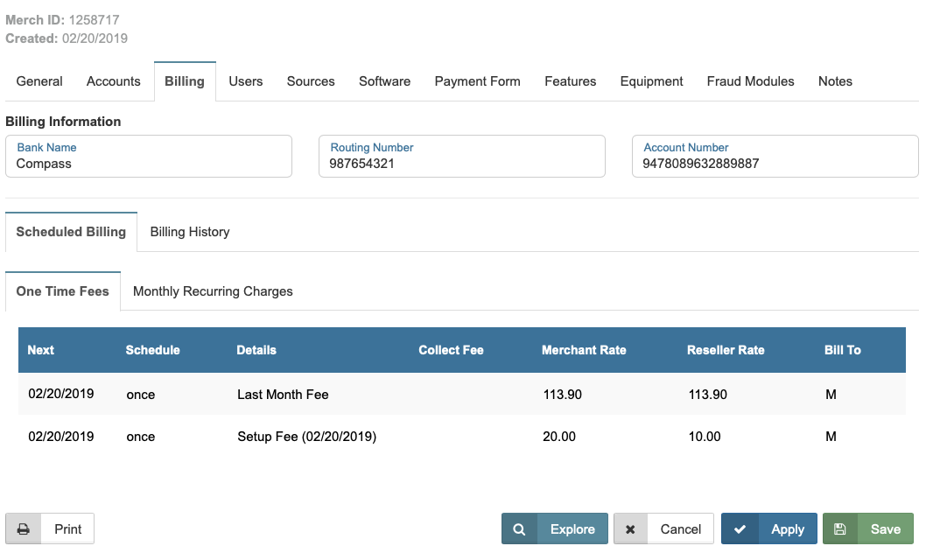The width and height of the screenshot is (926, 560).
Task: Switch to the Notes tab
Action: (835, 81)
